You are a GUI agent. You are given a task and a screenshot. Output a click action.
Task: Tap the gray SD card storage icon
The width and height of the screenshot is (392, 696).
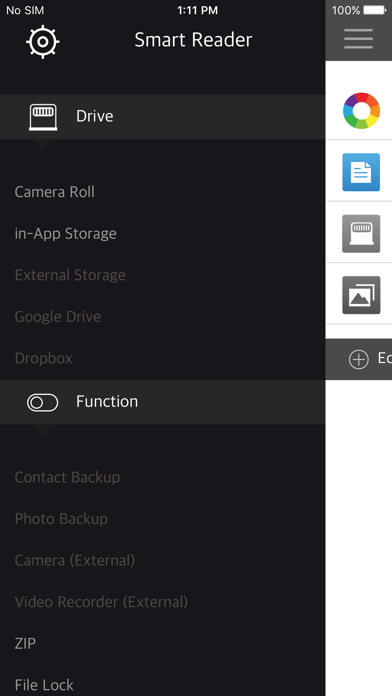click(x=361, y=233)
